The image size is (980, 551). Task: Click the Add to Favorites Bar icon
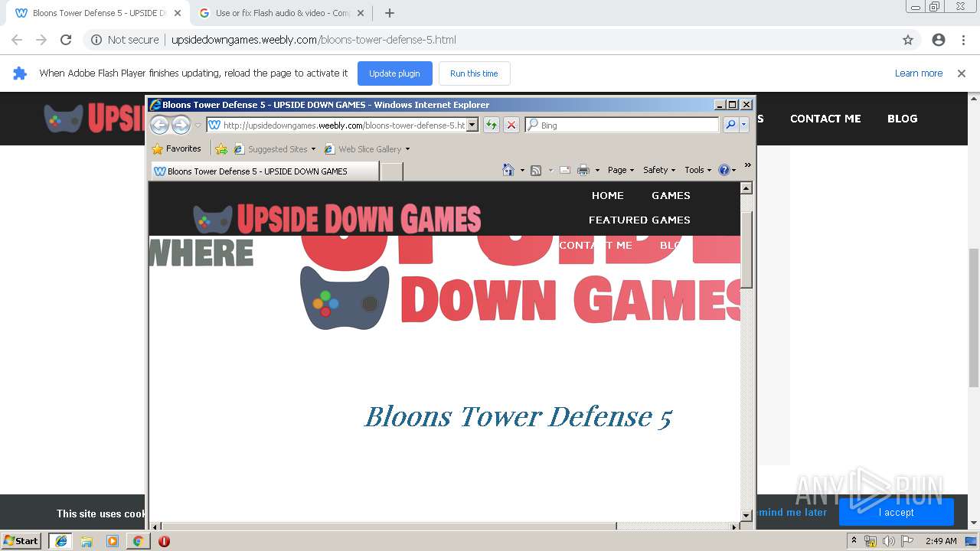[221, 148]
